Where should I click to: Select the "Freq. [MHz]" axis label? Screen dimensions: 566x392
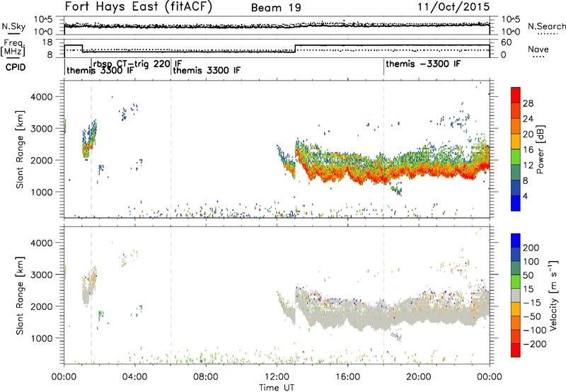(13, 48)
